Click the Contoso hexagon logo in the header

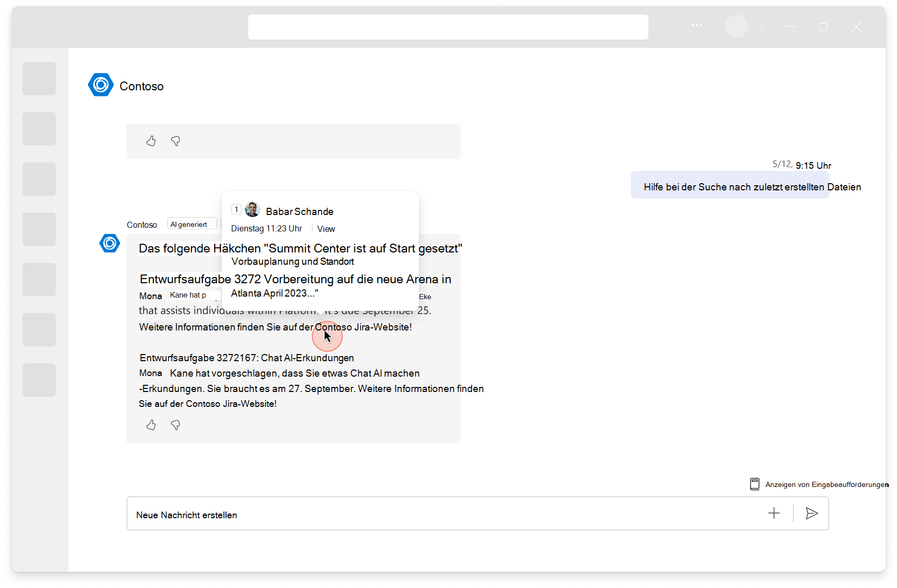[101, 85]
